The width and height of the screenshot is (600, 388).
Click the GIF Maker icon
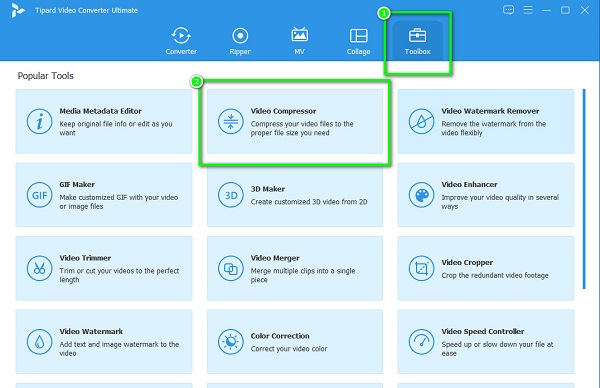pos(39,195)
